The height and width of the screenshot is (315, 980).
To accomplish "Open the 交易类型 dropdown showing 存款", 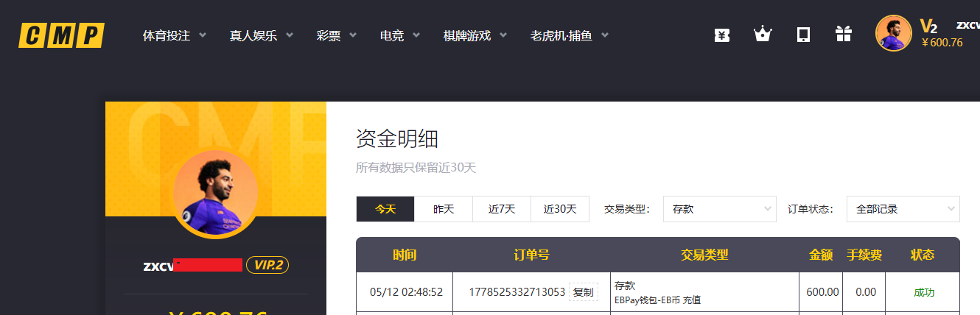I will 720,209.
